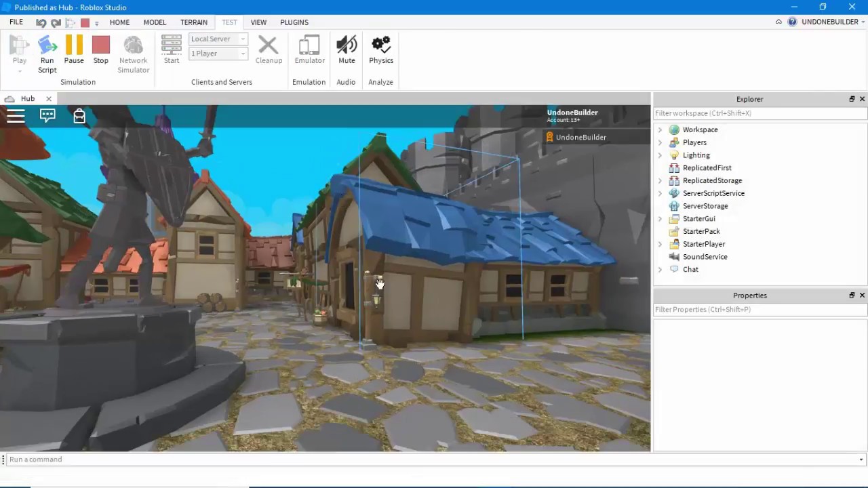The height and width of the screenshot is (488, 868).
Task: Click the Cleanup X icon
Action: pos(268,45)
